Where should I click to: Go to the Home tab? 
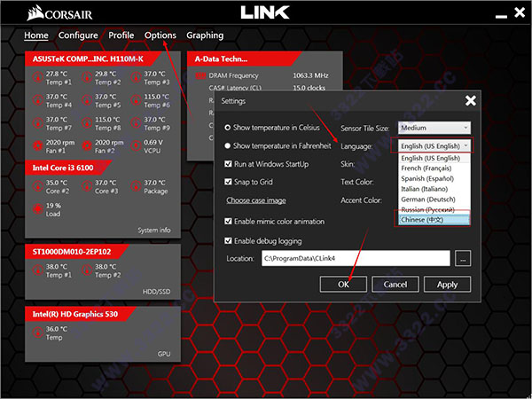(36, 35)
